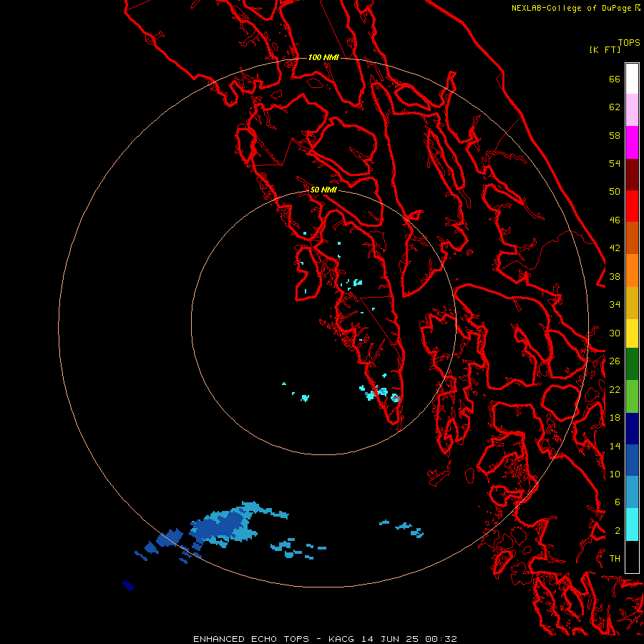Select the legend value "38"
This screenshot has width=644, height=644.
tap(615, 277)
